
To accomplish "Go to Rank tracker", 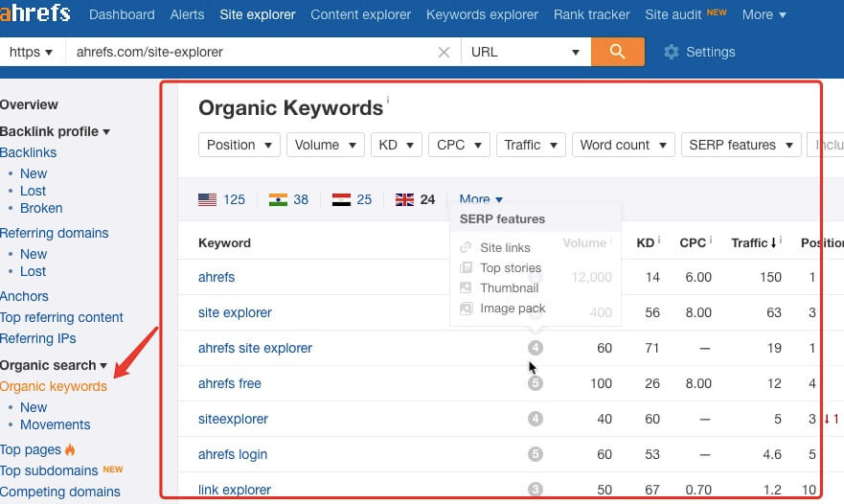I will coord(591,14).
